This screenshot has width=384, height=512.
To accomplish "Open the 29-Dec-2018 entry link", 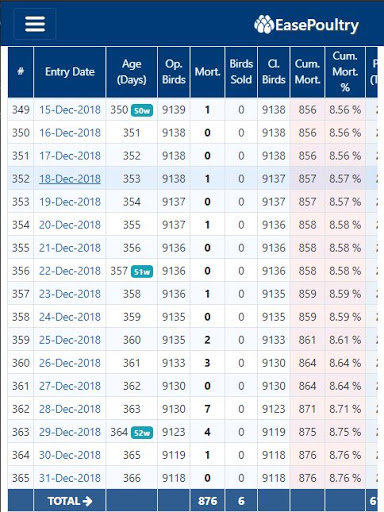I will 70,432.
